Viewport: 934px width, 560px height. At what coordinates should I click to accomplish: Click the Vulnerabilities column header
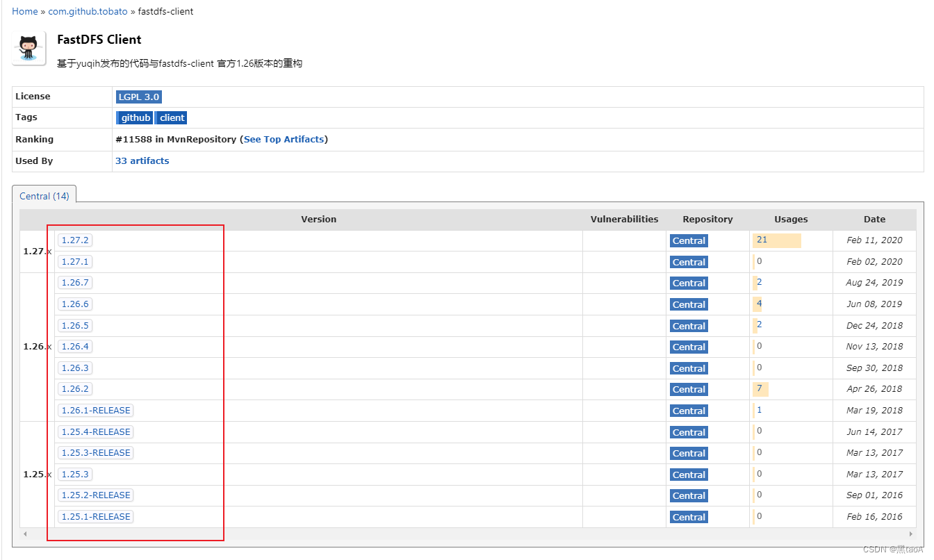click(x=624, y=219)
